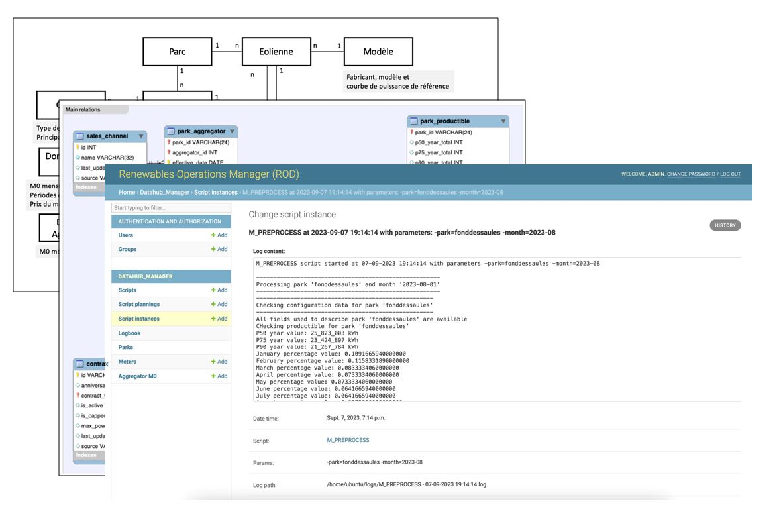
Task: Collapse the park_aggregator table with its arrow
Action: tap(232, 131)
